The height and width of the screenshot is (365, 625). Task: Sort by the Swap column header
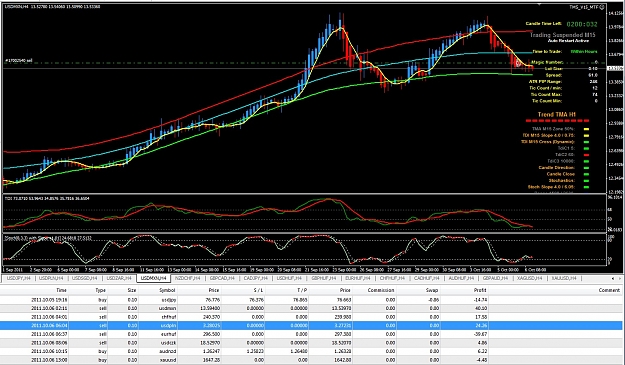click(432, 290)
